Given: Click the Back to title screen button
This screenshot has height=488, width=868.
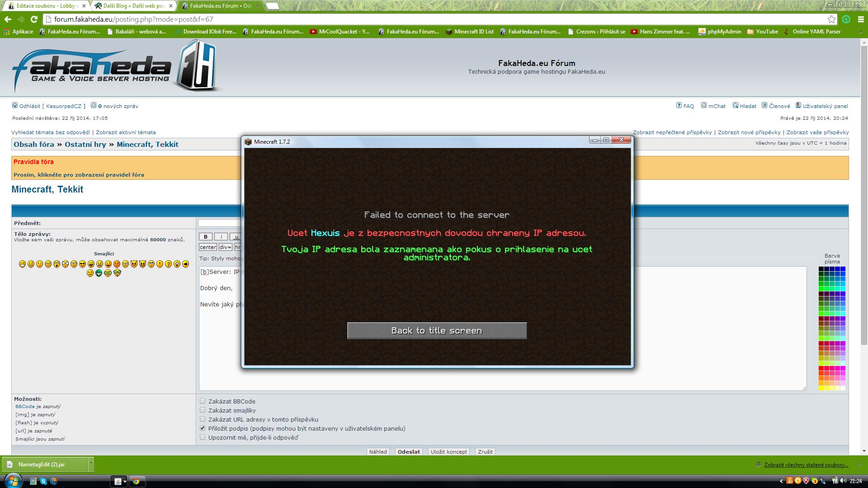Looking at the screenshot, I should click(x=437, y=331).
